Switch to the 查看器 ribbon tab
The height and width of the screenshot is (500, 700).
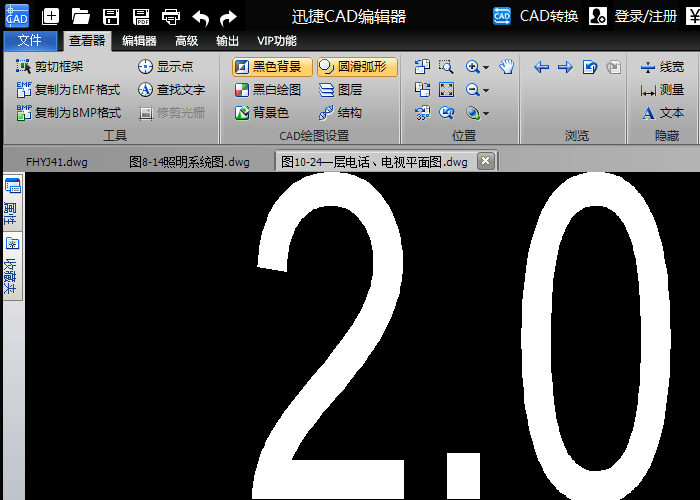click(87, 41)
